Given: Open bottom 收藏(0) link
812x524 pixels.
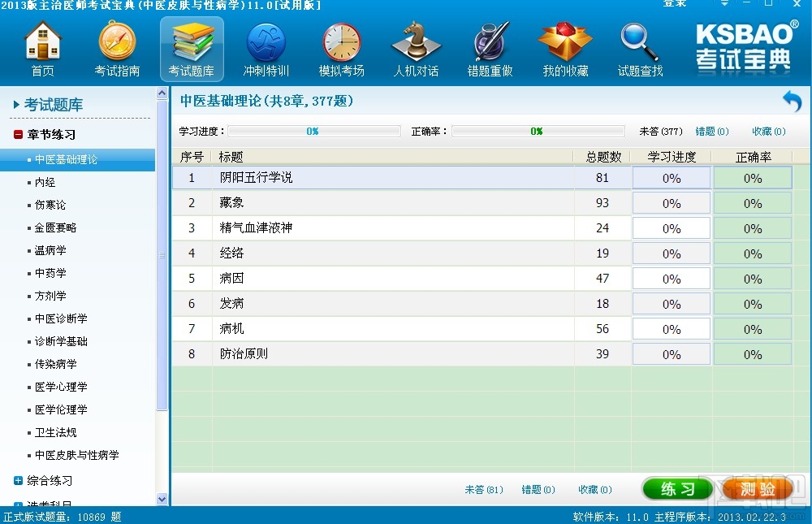Looking at the screenshot, I should (x=595, y=490).
